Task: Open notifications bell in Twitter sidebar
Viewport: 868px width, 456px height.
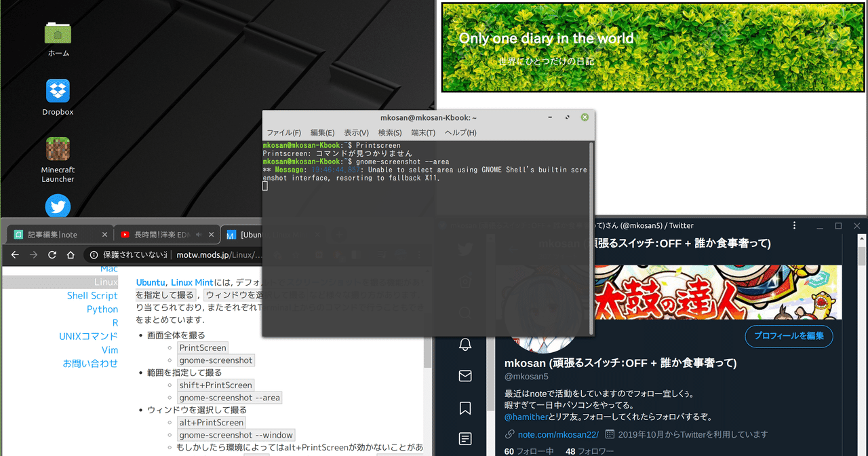Action: coord(465,344)
